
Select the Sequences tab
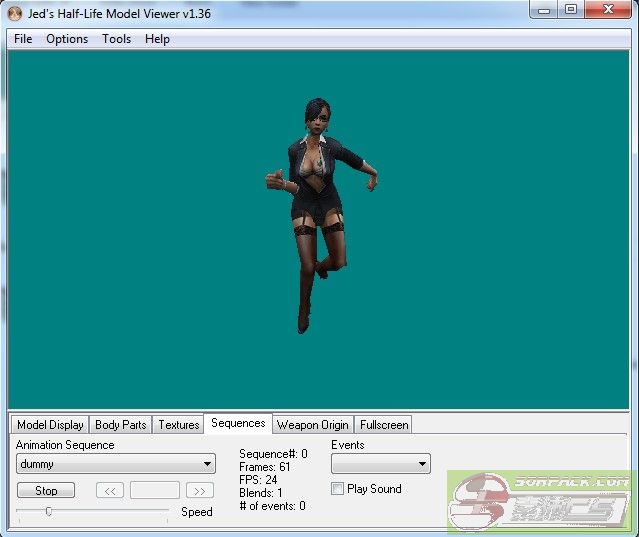pos(238,424)
